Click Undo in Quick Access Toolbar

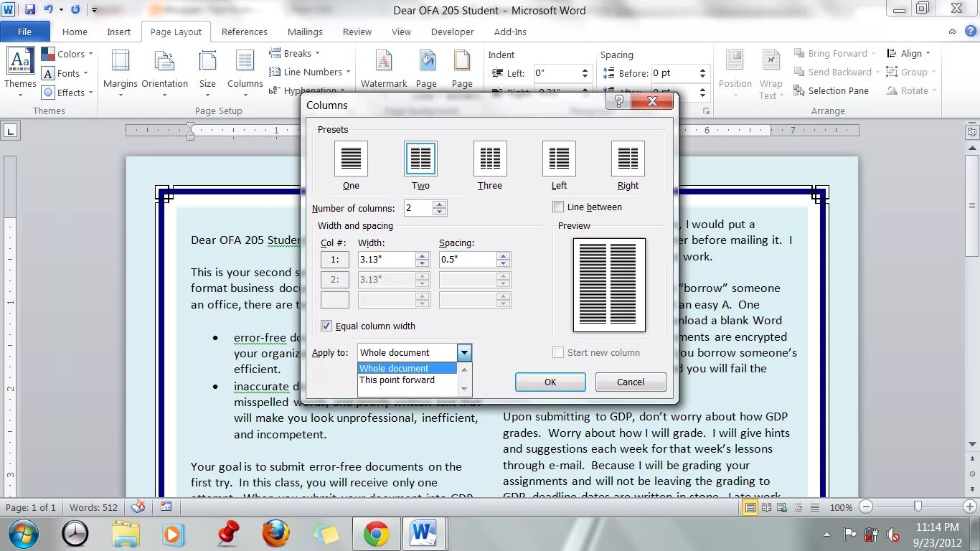pos(49,10)
